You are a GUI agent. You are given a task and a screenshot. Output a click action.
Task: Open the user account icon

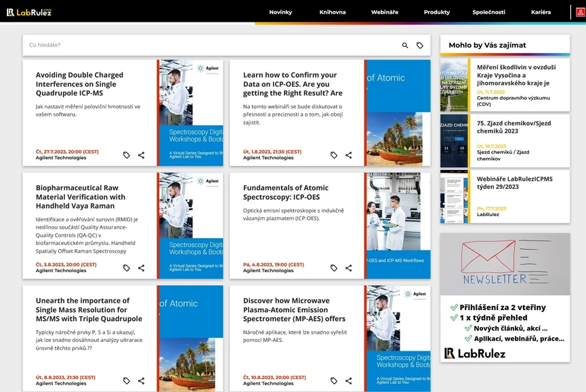[x=580, y=12]
